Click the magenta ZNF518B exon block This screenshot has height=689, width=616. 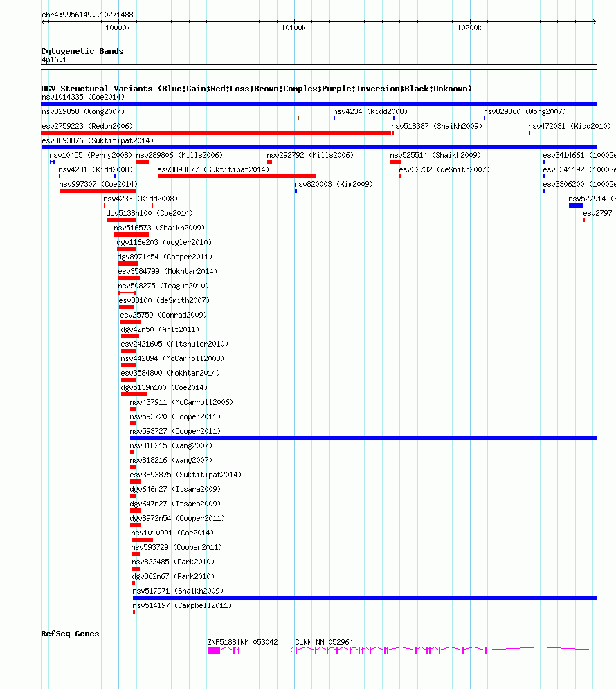point(214,650)
